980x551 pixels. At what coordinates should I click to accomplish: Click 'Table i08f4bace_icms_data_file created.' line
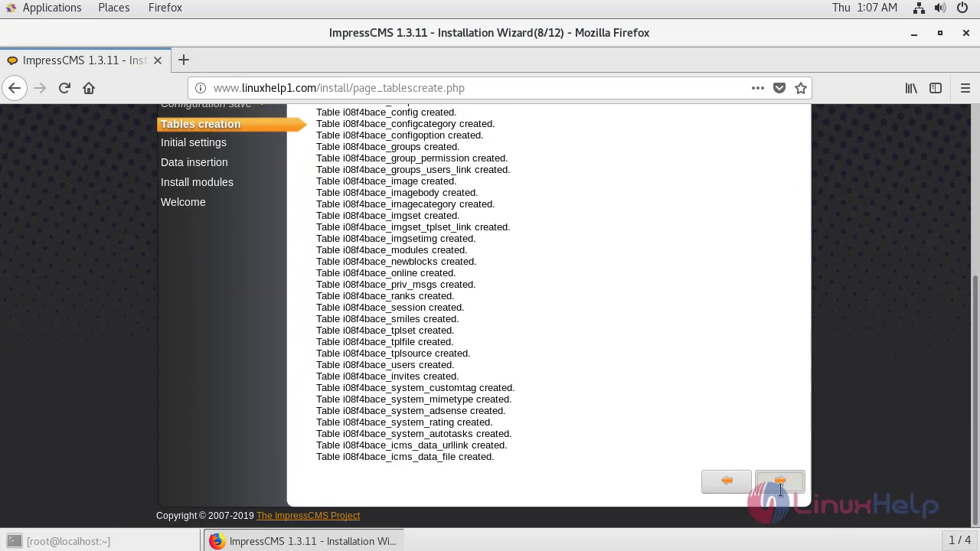tap(405, 457)
